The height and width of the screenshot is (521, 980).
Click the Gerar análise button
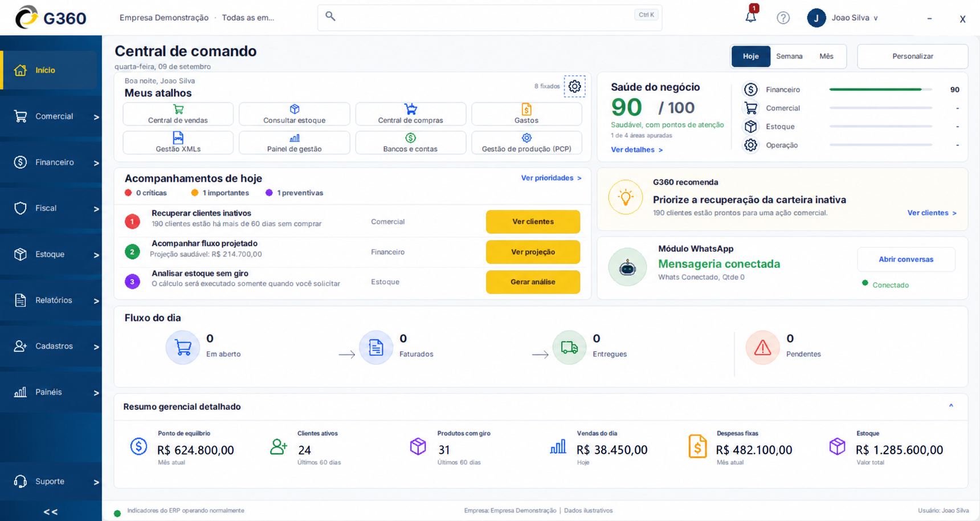[533, 282]
